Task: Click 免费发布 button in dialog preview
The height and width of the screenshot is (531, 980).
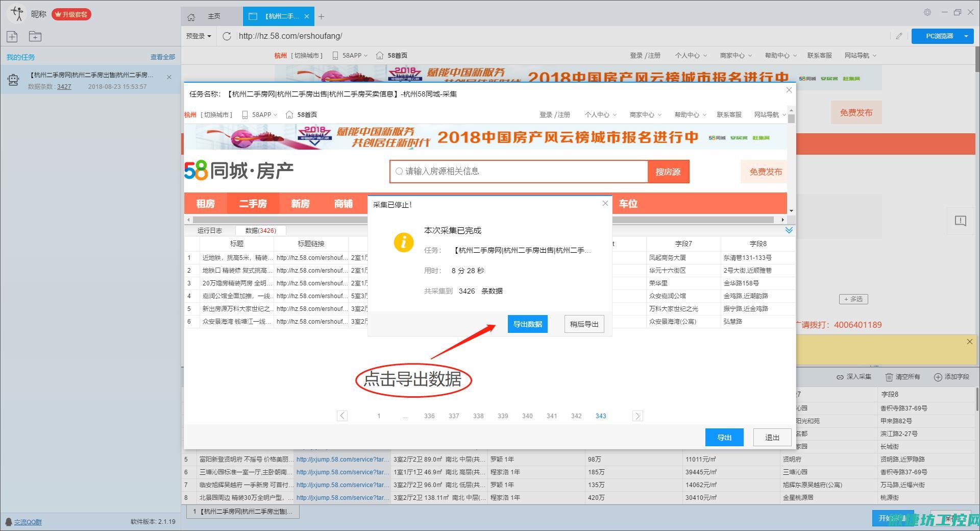Action: click(764, 172)
